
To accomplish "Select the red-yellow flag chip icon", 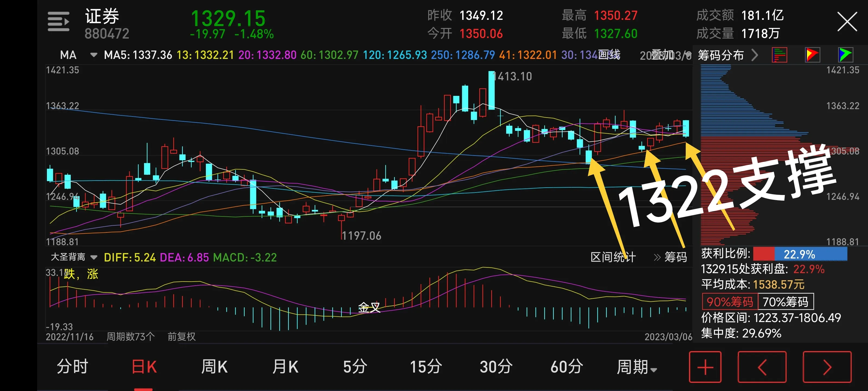I will tap(812, 55).
